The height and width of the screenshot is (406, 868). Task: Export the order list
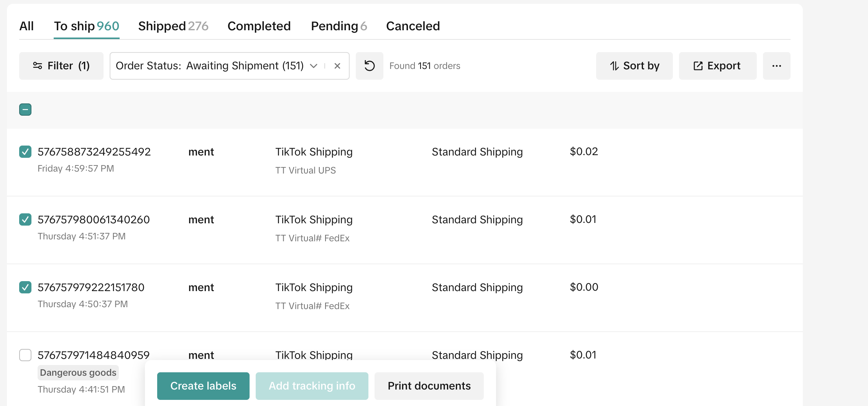pyautogui.click(x=717, y=66)
